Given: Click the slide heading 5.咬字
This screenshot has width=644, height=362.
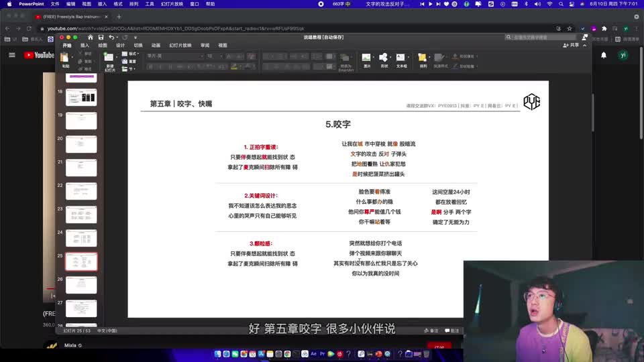Looking at the screenshot, I should pos(338,124).
